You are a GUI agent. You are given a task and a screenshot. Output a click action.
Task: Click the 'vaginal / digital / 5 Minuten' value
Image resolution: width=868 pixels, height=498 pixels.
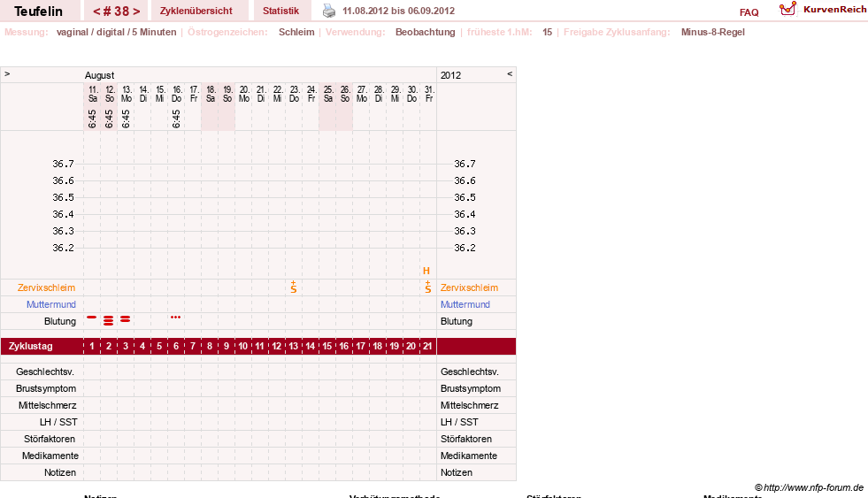tap(116, 32)
